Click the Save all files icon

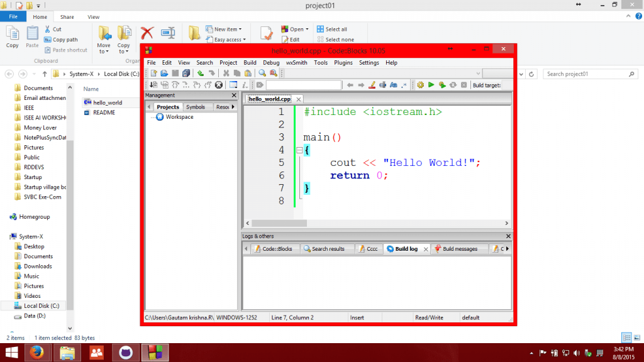point(186,74)
